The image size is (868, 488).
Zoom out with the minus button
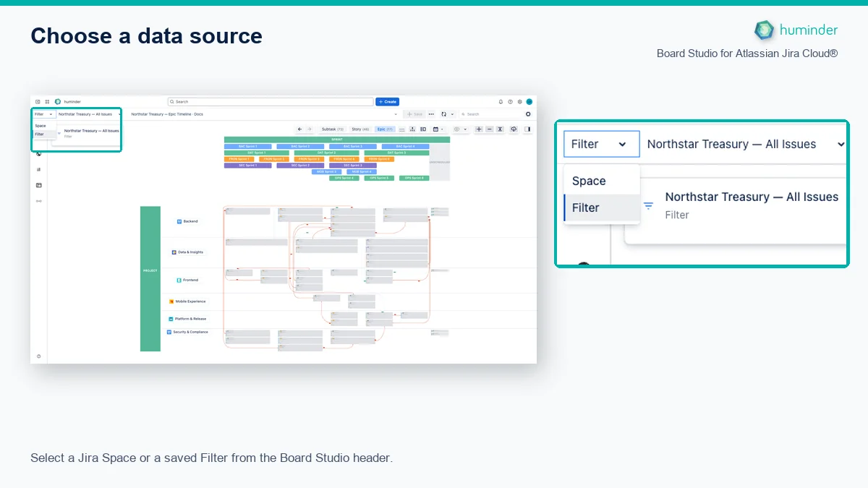tap(489, 129)
